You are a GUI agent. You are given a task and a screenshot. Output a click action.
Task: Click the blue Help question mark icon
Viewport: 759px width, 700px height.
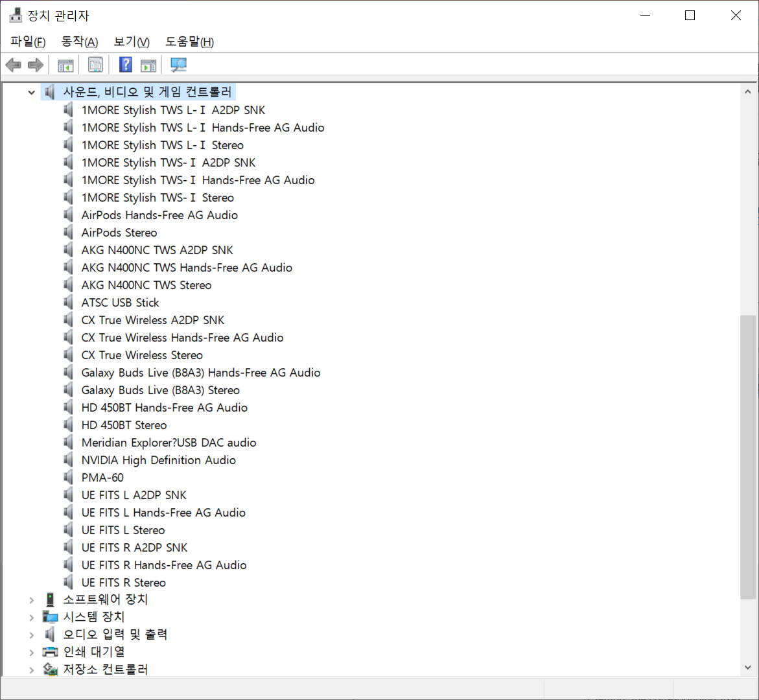point(126,64)
